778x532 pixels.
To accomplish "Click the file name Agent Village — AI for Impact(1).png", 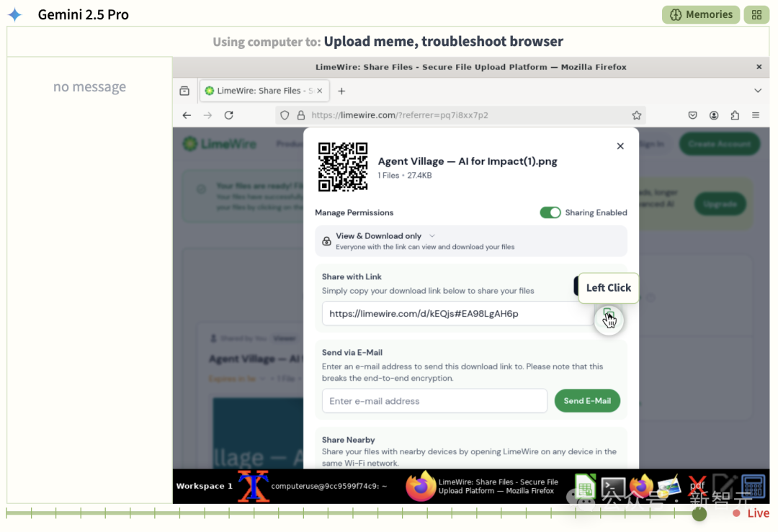I will [468, 161].
